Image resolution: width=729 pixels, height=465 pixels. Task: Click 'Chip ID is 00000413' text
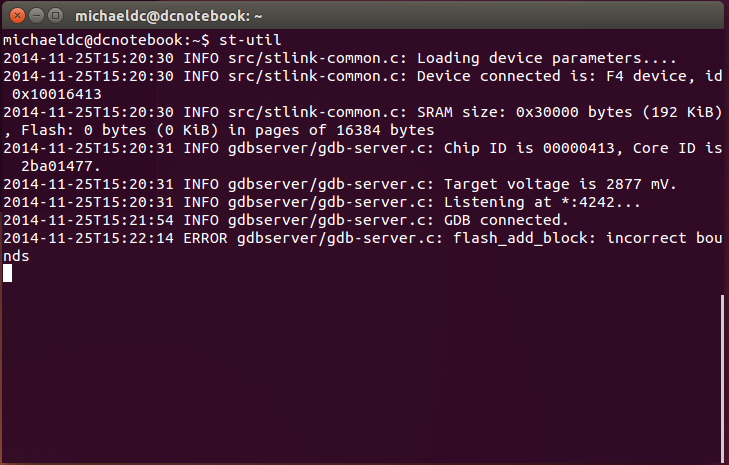(x=523, y=148)
